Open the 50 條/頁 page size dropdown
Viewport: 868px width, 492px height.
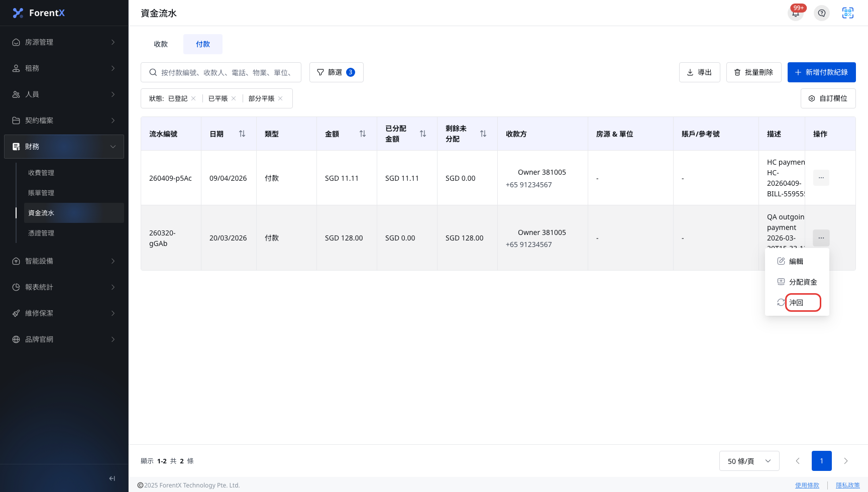[749, 461]
